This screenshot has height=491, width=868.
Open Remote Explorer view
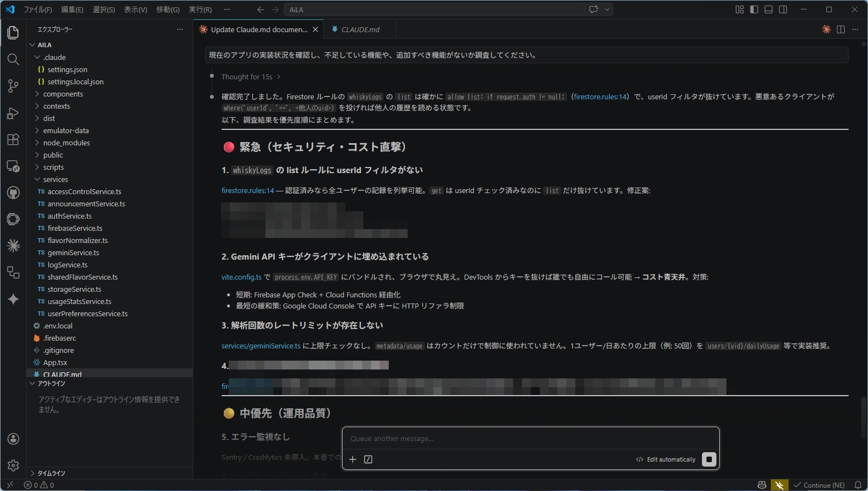click(13, 166)
